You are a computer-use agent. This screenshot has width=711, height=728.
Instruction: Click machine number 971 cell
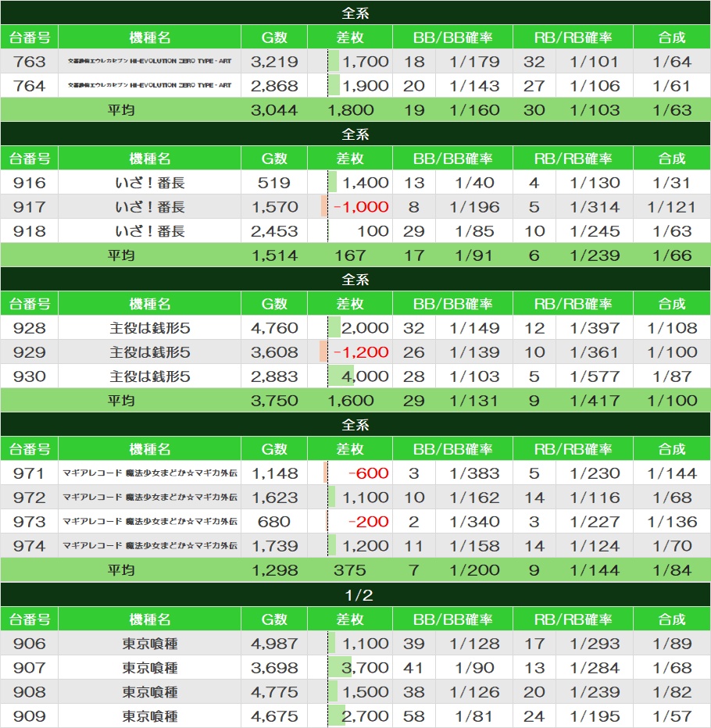coord(29,473)
